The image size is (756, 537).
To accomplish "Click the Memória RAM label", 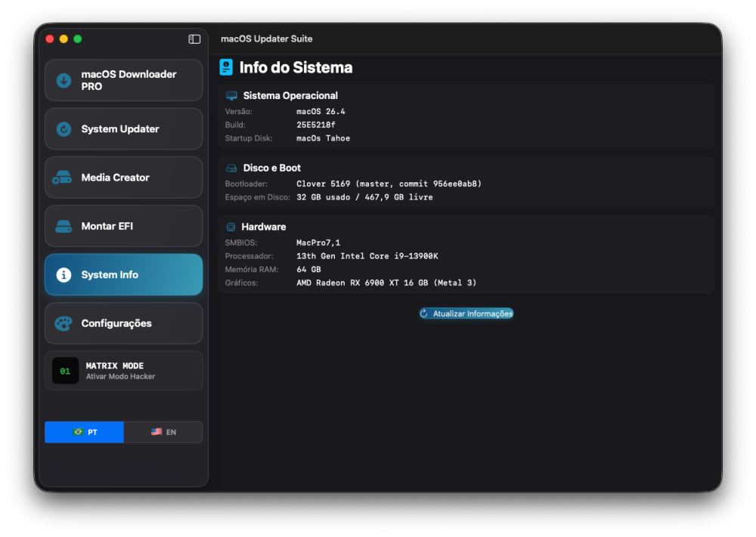I will click(252, 270).
